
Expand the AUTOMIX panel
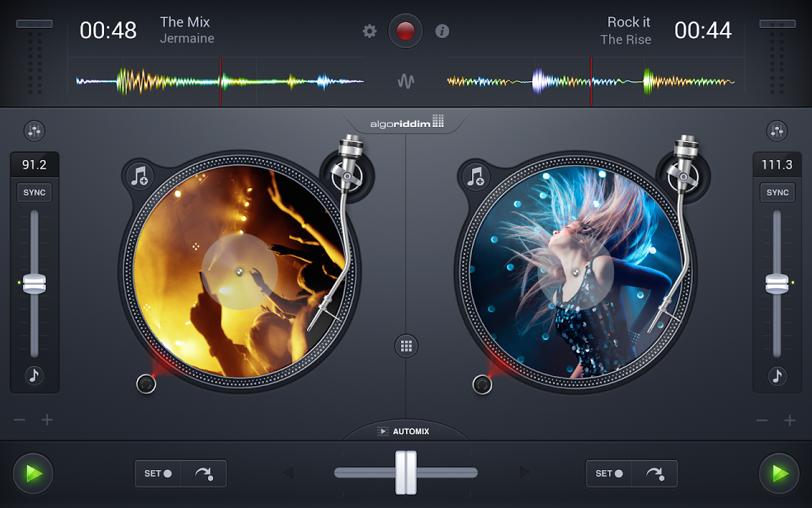click(406, 431)
